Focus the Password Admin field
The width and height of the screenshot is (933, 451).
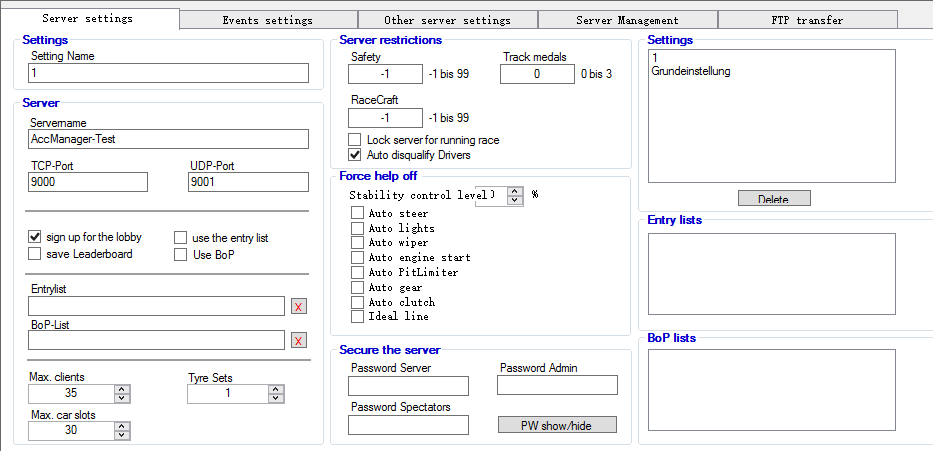click(x=557, y=385)
